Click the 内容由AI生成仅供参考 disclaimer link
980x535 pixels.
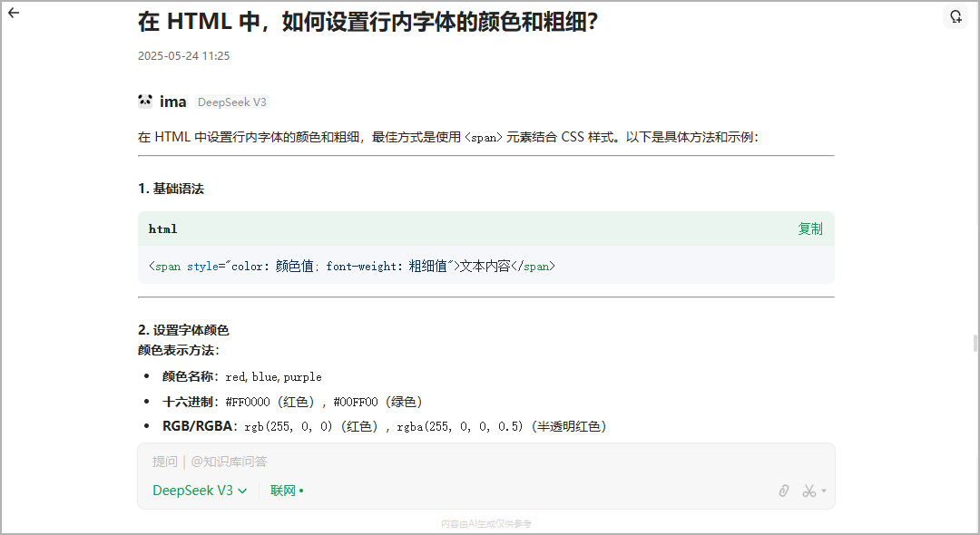click(485, 523)
